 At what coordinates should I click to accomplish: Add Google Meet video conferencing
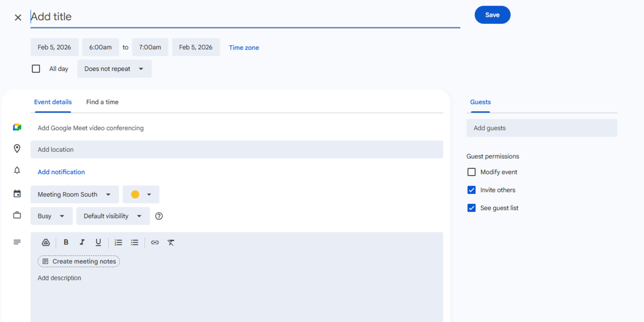pos(90,128)
